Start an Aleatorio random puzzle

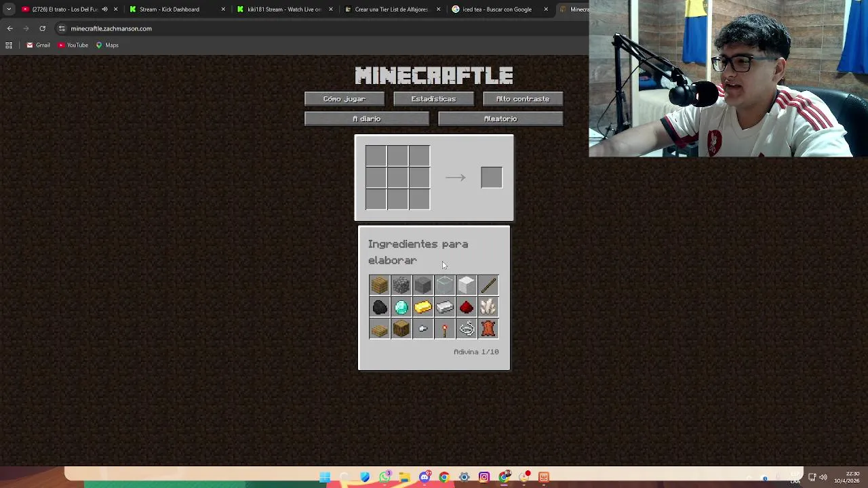point(500,119)
